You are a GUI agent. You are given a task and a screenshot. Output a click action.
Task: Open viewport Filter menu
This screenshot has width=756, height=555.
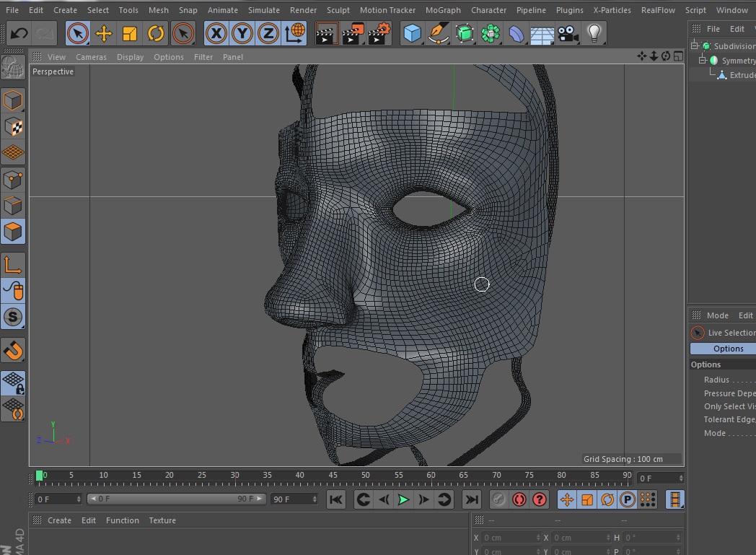tap(203, 57)
